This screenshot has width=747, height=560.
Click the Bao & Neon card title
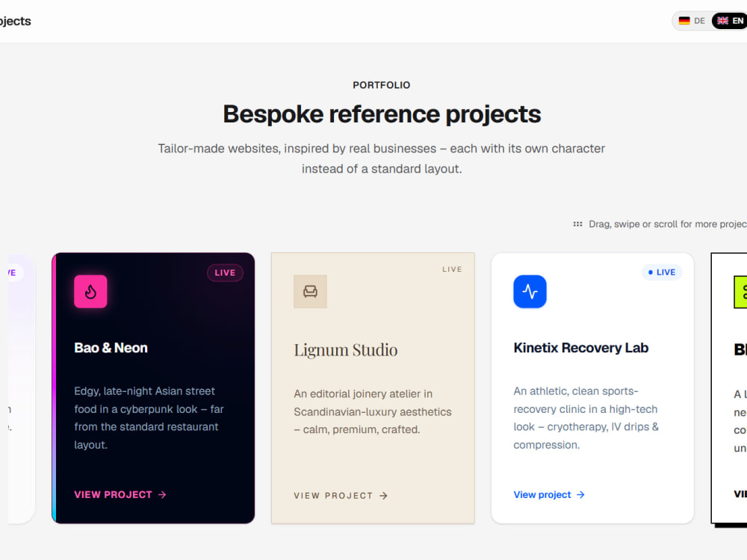click(x=111, y=348)
